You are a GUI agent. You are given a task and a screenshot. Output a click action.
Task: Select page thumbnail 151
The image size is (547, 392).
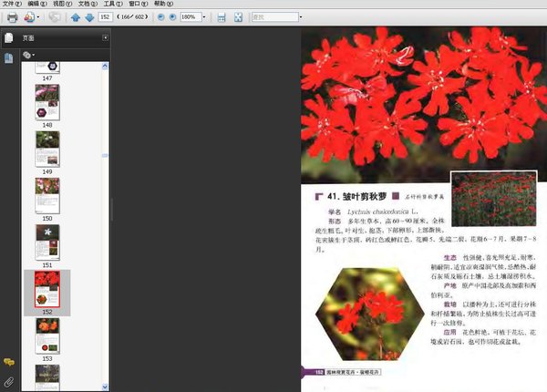47,242
